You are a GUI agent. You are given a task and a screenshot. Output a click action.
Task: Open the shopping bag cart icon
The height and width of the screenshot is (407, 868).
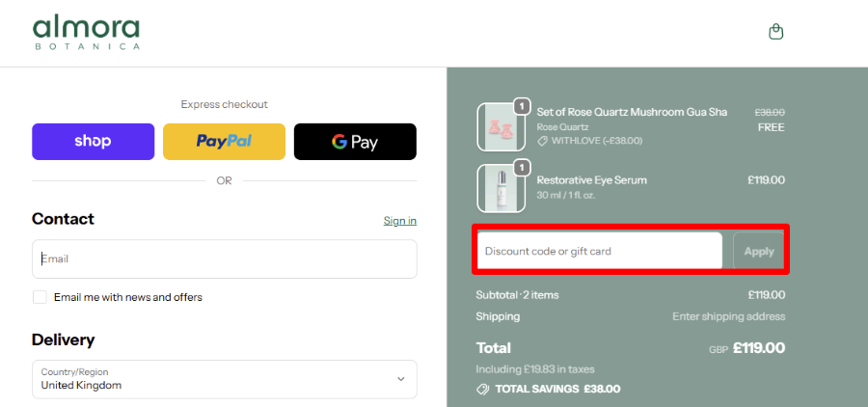point(776,32)
